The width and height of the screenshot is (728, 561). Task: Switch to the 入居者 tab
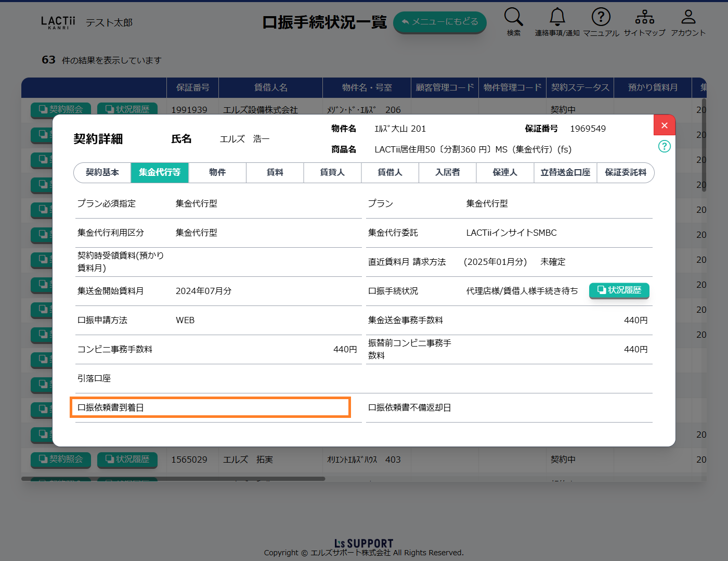tap(447, 172)
